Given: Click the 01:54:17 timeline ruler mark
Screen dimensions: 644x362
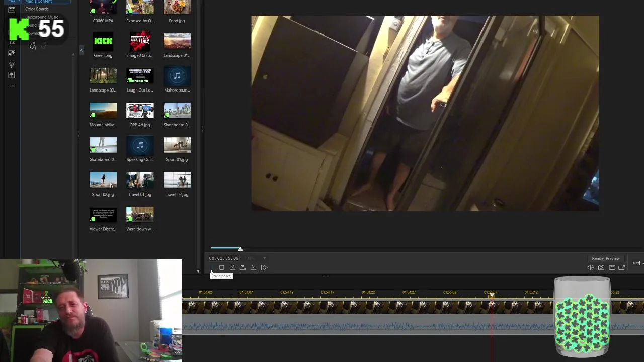Looking at the screenshot, I should point(328,292).
